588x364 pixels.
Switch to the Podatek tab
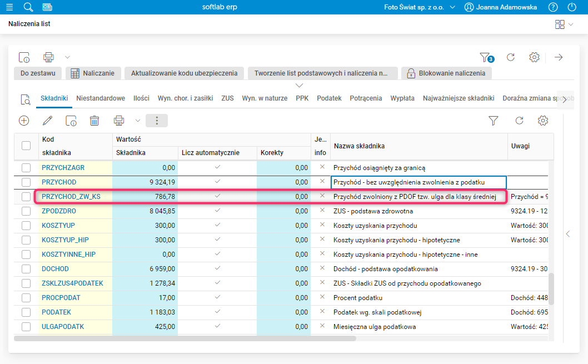point(329,98)
